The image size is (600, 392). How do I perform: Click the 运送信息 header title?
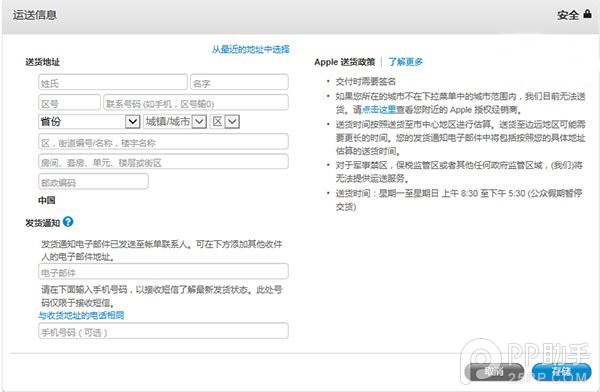pos(34,15)
